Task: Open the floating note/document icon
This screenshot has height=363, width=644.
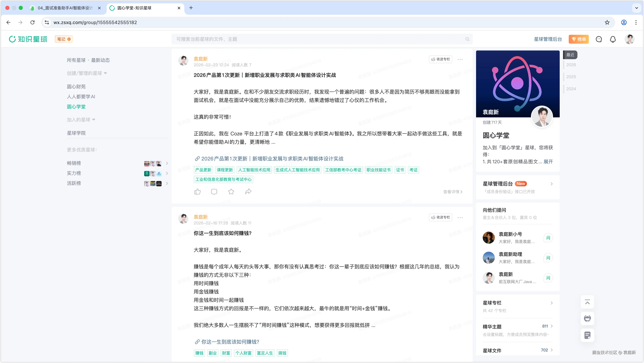Action: (x=587, y=335)
